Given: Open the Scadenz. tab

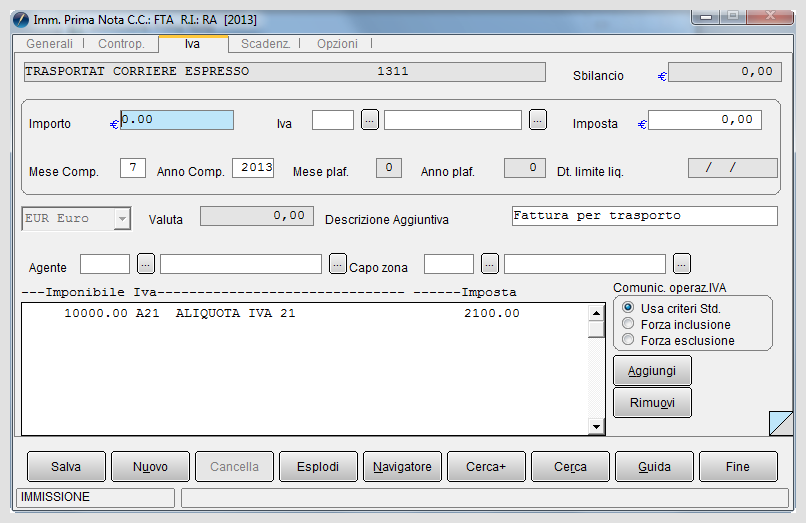Looking at the screenshot, I should [265, 44].
